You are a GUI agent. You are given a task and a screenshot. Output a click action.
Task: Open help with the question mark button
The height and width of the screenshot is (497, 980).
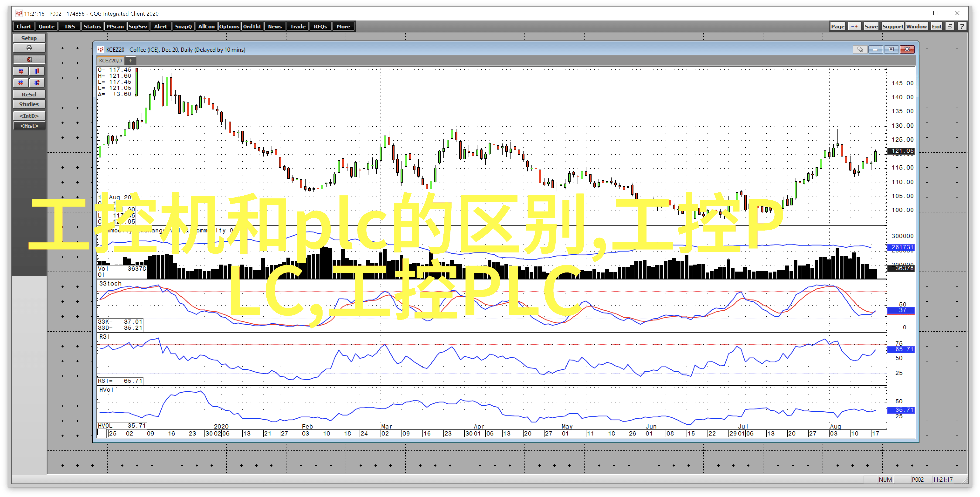tap(962, 26)
